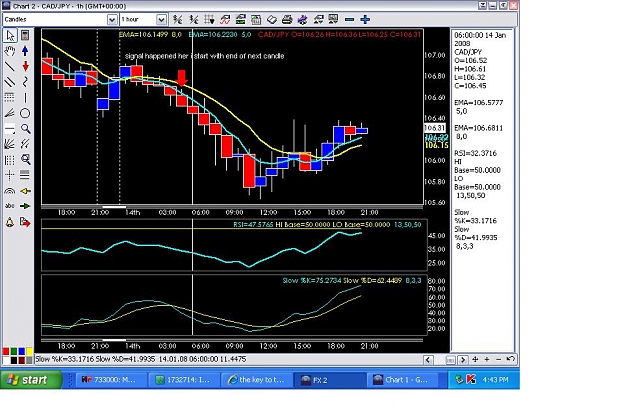Click the Slow %K=75.2734 stochastic label
The width and height of the screenshot is (625, 405).
pyautogui.click(x=311, y=281)
